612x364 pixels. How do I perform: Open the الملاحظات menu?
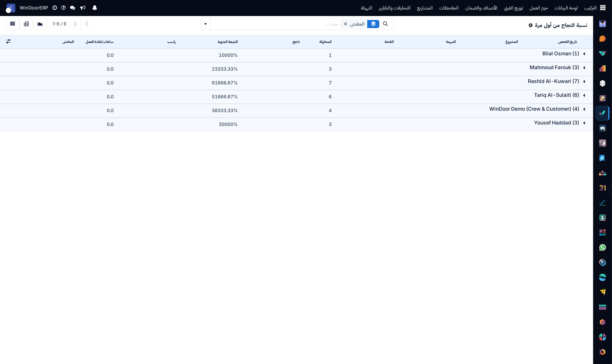coord(449,8)
